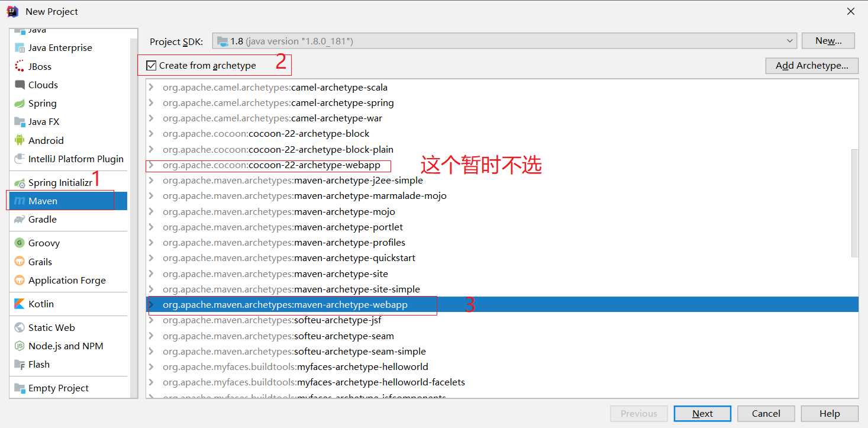
Task: Click the disabled Previous button
Action: [639, 414]
